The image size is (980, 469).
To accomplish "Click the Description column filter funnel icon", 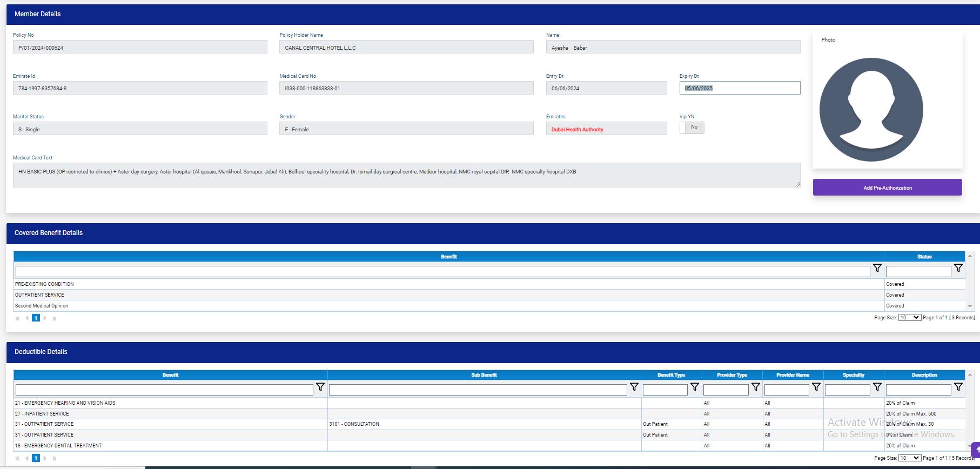I will (x=958, y=387).
